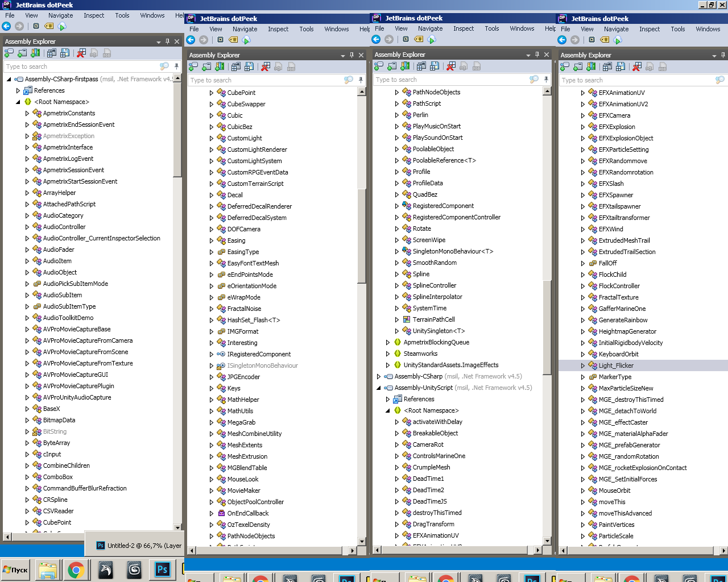Open Chrome from the taskbar
728x582 pixels.
(75, 569)
